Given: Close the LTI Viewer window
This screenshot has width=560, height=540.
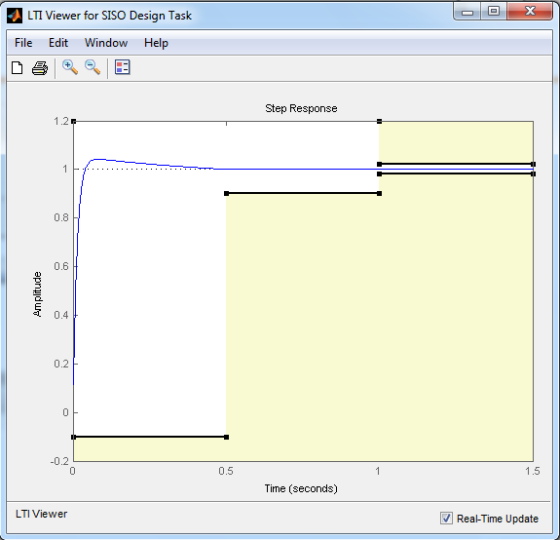Looking at the screenshot, I should pos(530,12).
